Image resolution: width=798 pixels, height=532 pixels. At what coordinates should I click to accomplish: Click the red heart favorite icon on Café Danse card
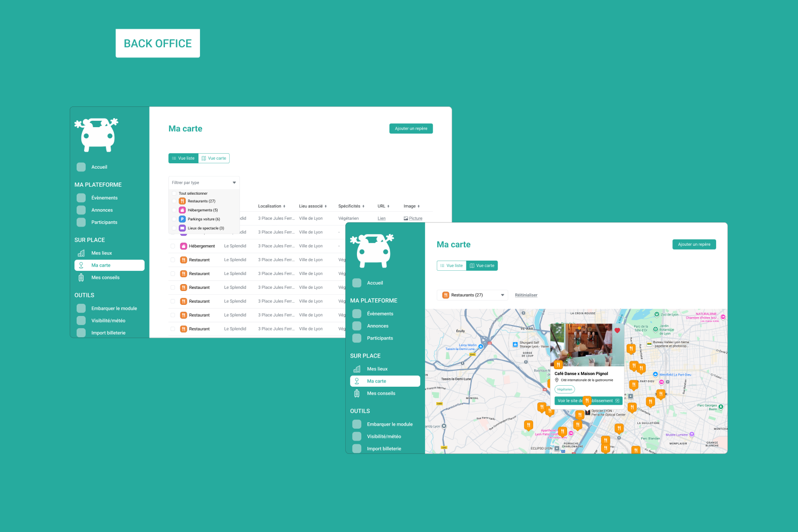tap(617, 330)
